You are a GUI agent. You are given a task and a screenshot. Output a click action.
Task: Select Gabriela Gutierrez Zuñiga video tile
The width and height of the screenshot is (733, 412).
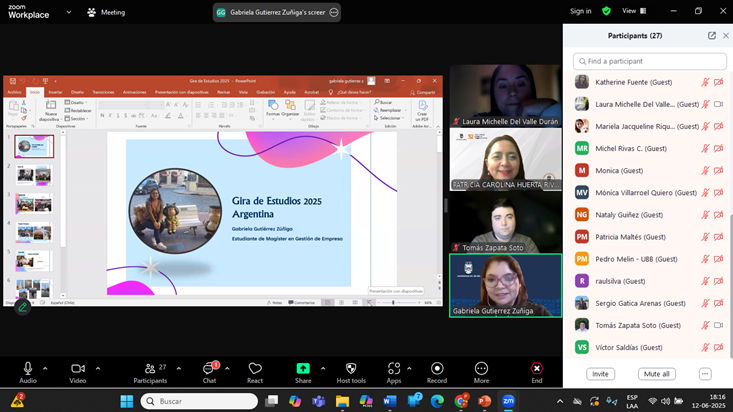[x=505, y=285]
